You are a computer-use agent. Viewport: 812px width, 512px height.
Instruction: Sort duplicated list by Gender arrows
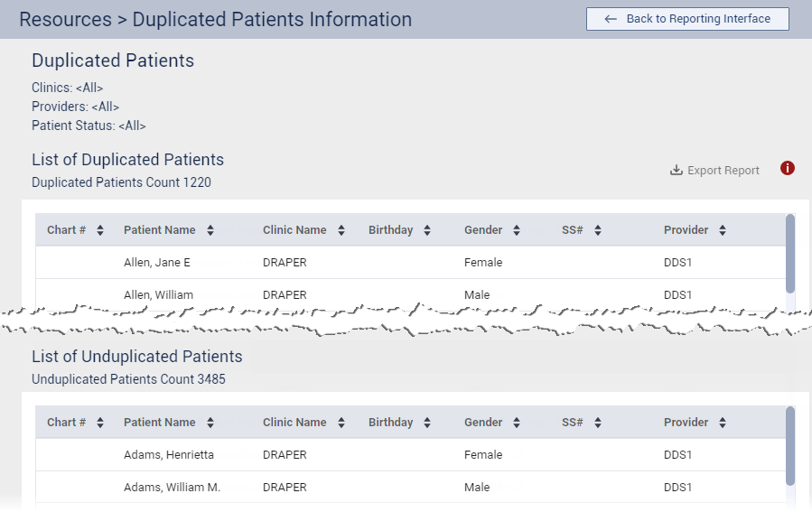[x=517, y=230]
